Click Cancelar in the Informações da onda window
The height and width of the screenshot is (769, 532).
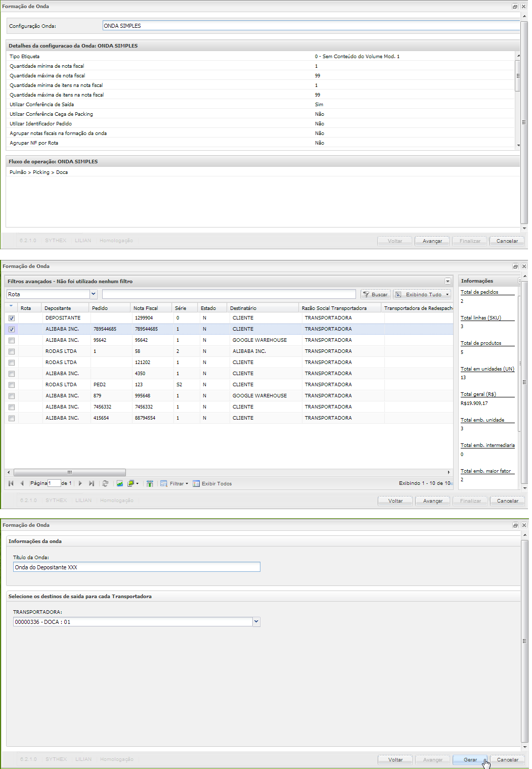click(508, 760)
